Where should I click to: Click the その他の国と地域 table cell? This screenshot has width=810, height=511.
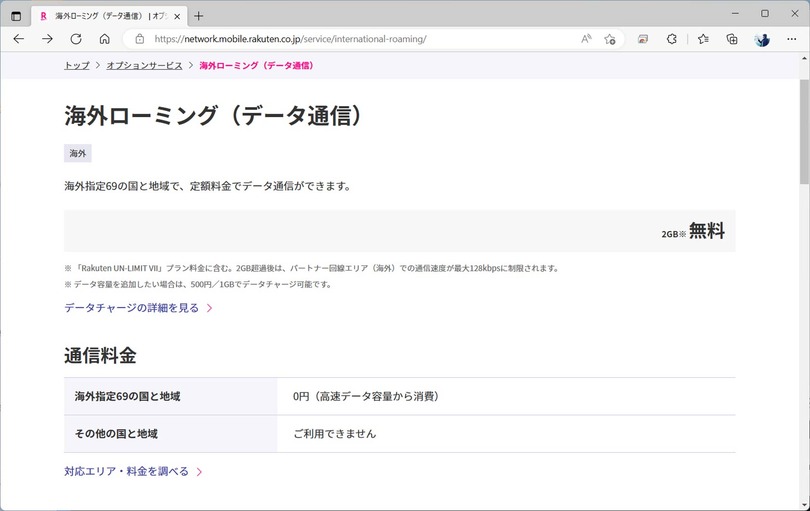coord(170,433)
